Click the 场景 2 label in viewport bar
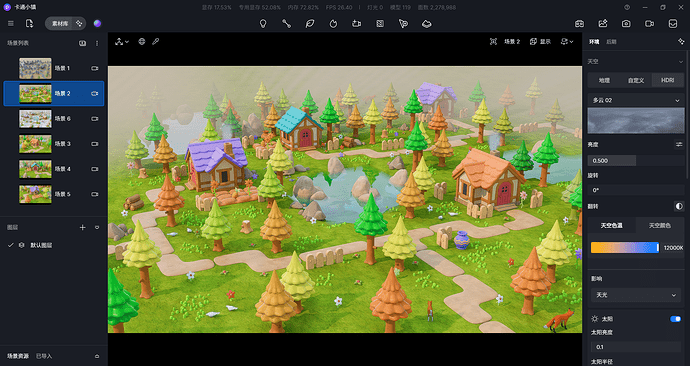This screenshot has height=366, width=690. click(512, 42)
